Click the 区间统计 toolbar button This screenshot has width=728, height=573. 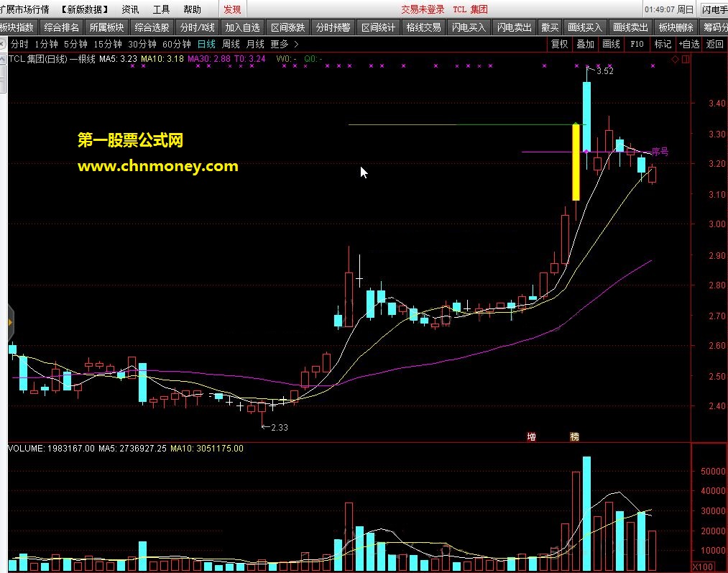(379, 27)
